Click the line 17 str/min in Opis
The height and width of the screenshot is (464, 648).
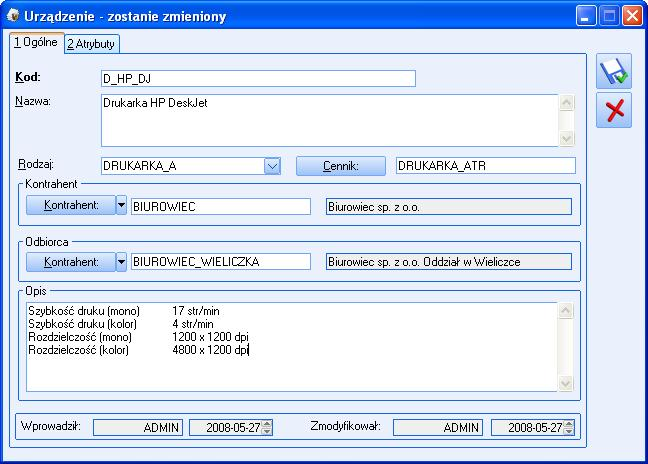[x=195, y=311]
